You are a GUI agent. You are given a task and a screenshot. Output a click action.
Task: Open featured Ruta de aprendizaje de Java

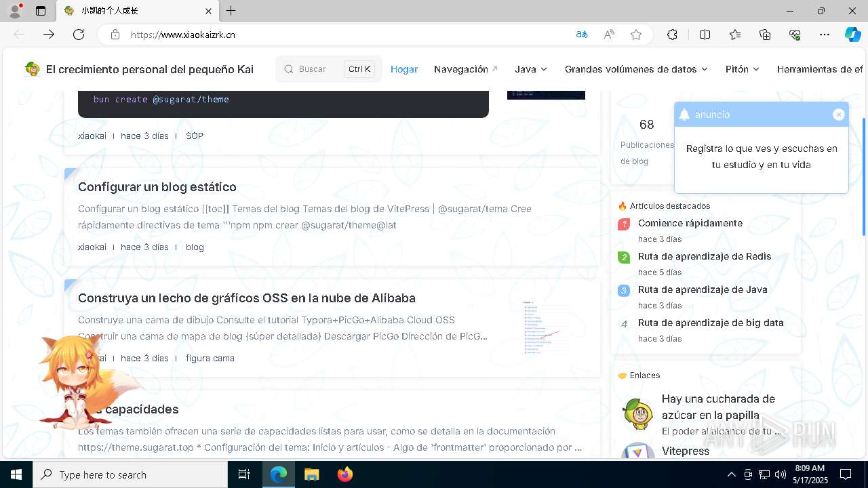click(x=703, y=289)
